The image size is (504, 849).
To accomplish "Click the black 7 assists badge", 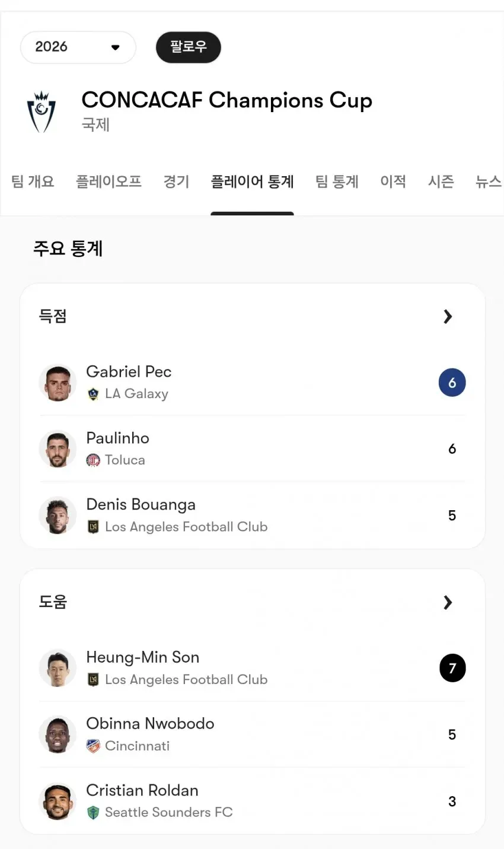I will tap(452, 669).
